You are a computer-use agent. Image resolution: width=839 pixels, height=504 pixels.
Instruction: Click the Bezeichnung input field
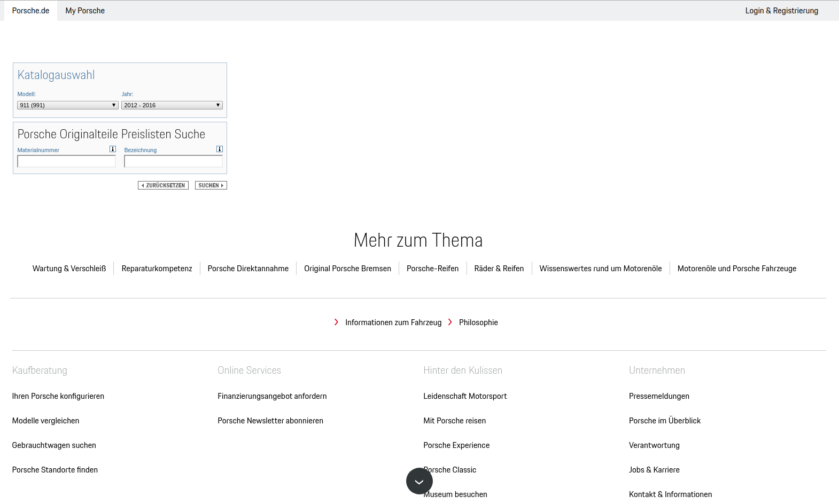[x=173, y=161]
